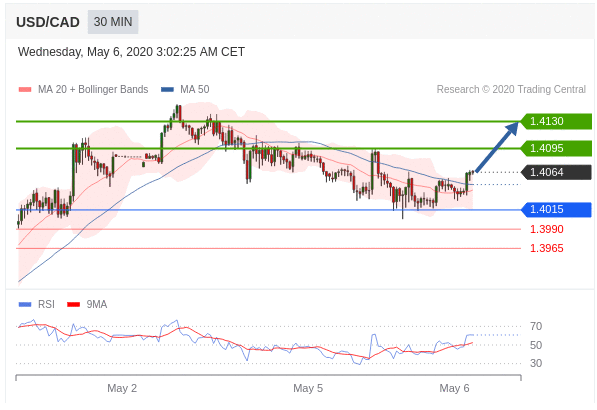The height and width of the screenshot is (410, 597).
Task: Click the 1.4015 blue pivot label
Action: point(556,209)
